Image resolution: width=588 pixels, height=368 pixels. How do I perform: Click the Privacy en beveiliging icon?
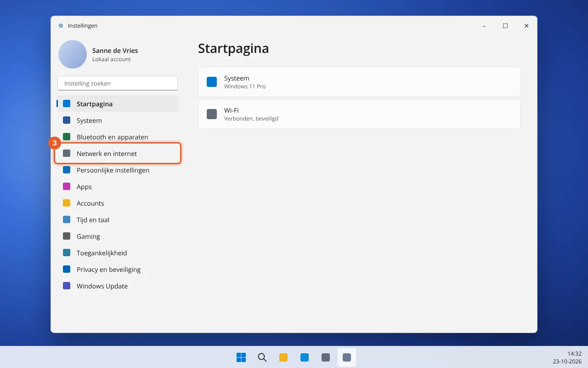[x=67, y=270]
